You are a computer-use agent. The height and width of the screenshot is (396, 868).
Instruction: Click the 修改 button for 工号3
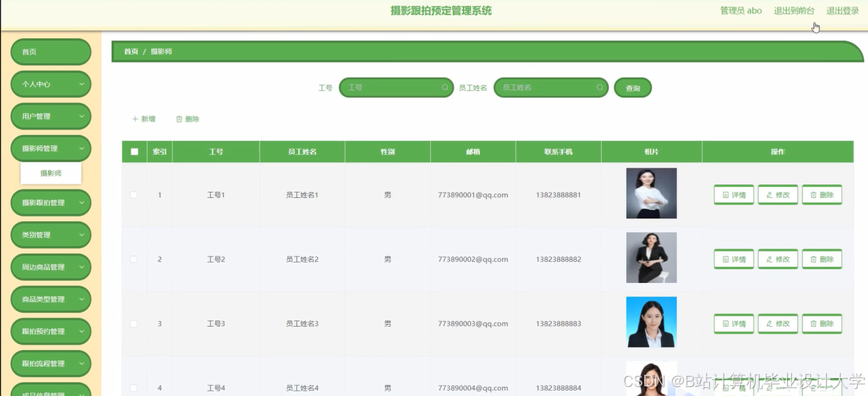pyautogui.click(x=778, y=323)
